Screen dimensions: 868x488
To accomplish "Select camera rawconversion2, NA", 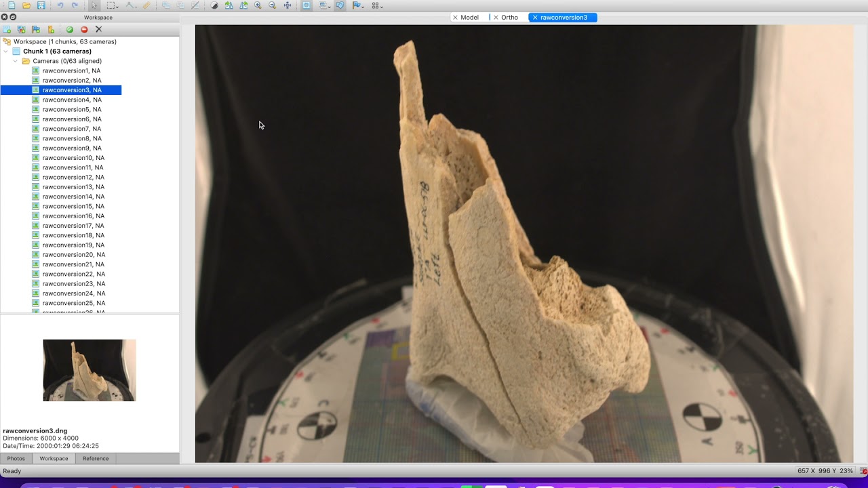I will [x=72, y=81].
